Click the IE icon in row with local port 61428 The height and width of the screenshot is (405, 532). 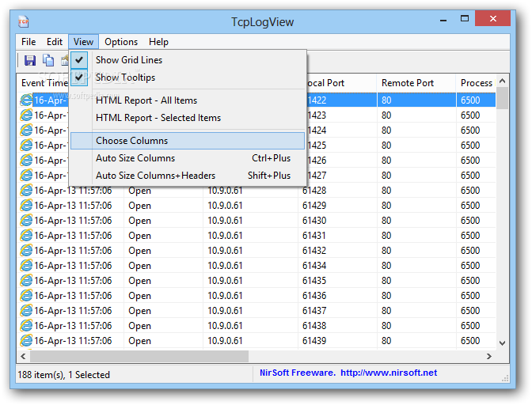tap(26, 191)
